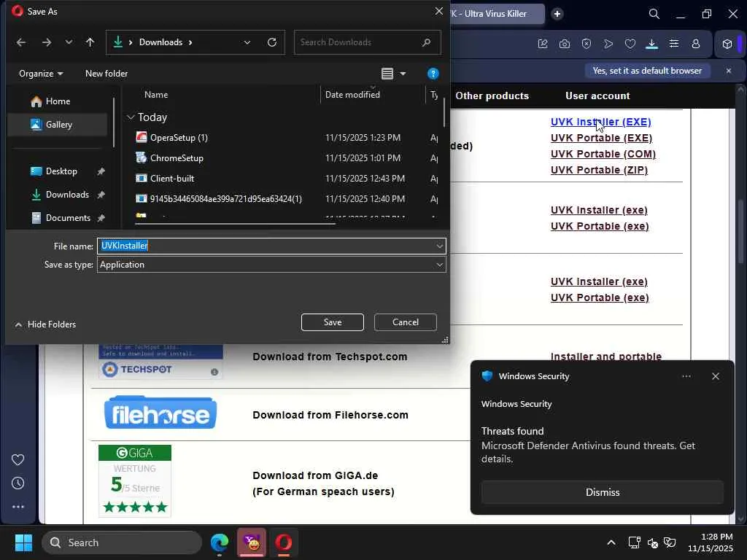Click the UVK Portable (ZIP) link
This screenshot has width=747, height=560.
point(600,170)
